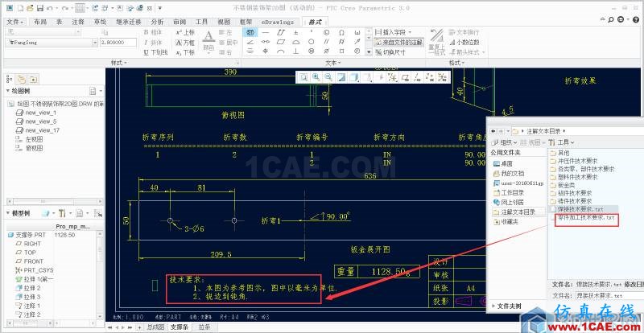Click 小数位数 button
Screen dimensions: 644x333
tap(465, 42)
